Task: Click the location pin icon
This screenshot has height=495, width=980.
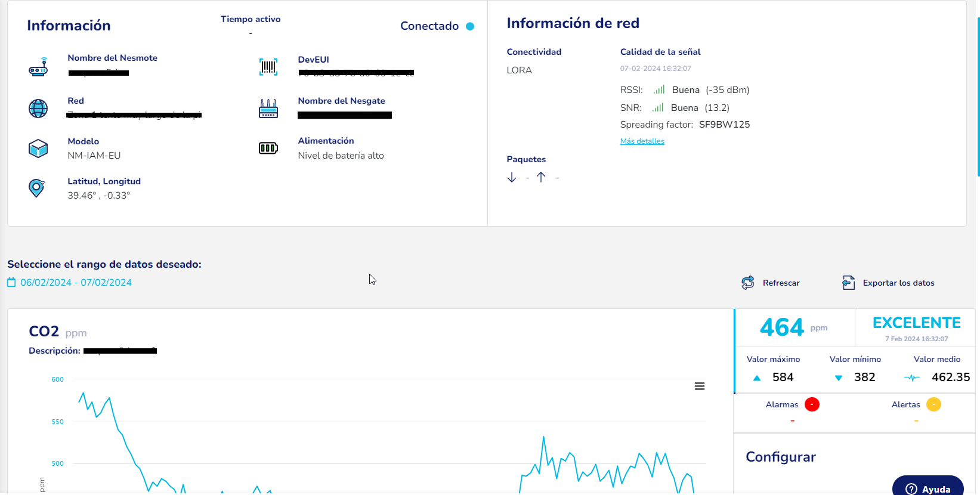Action: pos(37,188)
